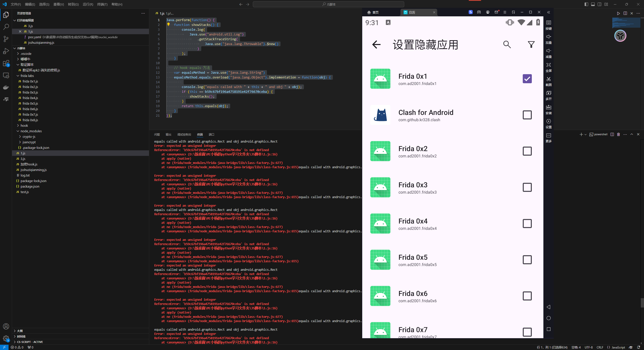The width and height of the screenshot is (644, 350).
Task: Click the JavaScript language mode in status bar
Action: click(618, 347)
